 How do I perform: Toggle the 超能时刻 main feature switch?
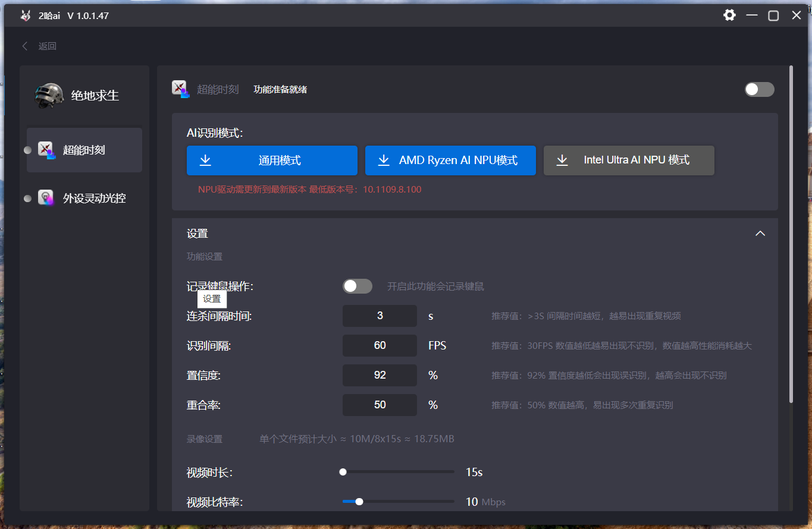pyautogui.click(x=760, y=89)
